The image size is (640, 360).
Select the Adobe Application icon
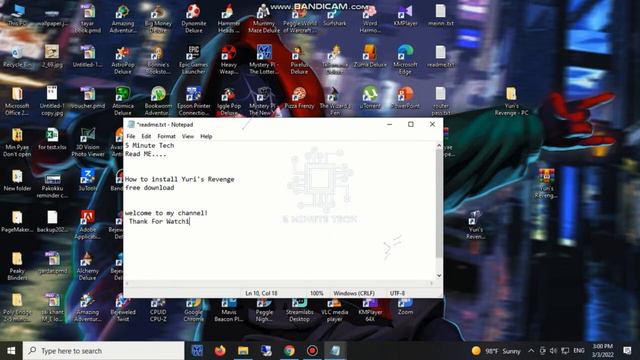[x=88, y=225]
